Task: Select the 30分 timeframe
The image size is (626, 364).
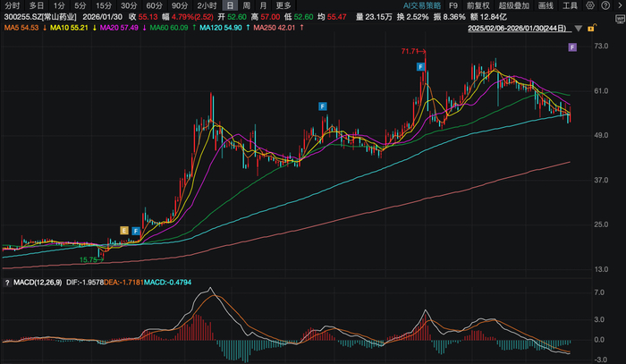Action: click(x=129, y=5)
